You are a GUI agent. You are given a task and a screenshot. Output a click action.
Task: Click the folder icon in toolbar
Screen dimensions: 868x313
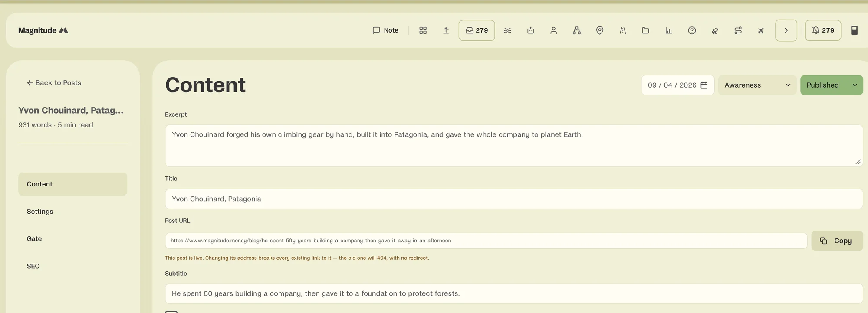click(645, 30)
